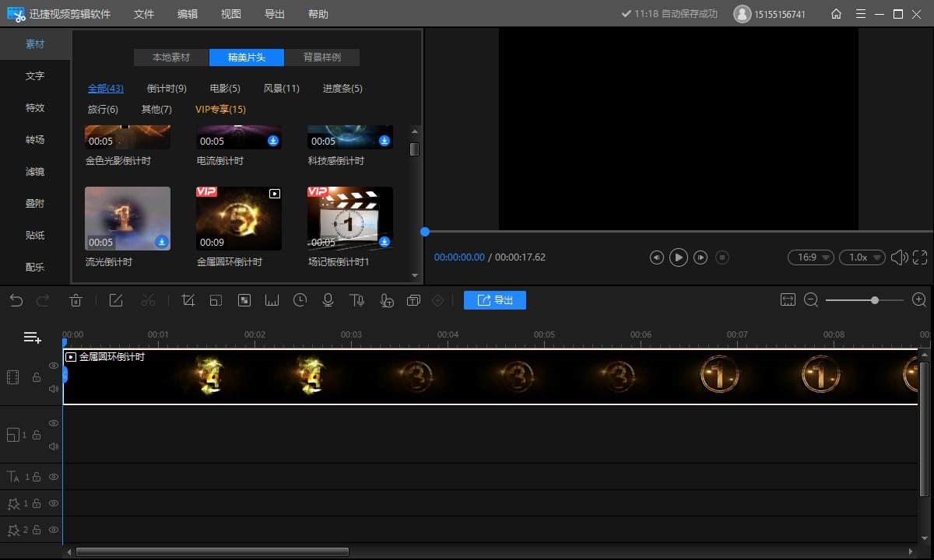Click the text-to-speech icon in the toolbar
Screen dimensions: 934x560
[356, 299]
